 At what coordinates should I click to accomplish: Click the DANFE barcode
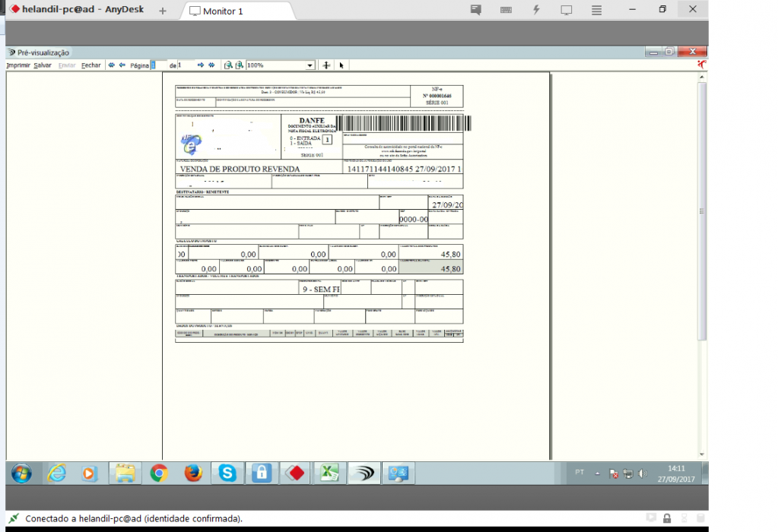point(403,123)
